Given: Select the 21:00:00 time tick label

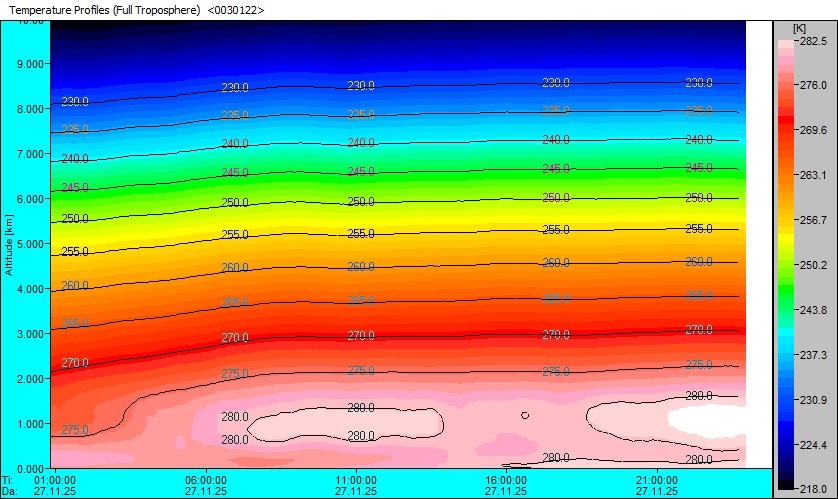Looking at the screenshot, I should 656,479.
